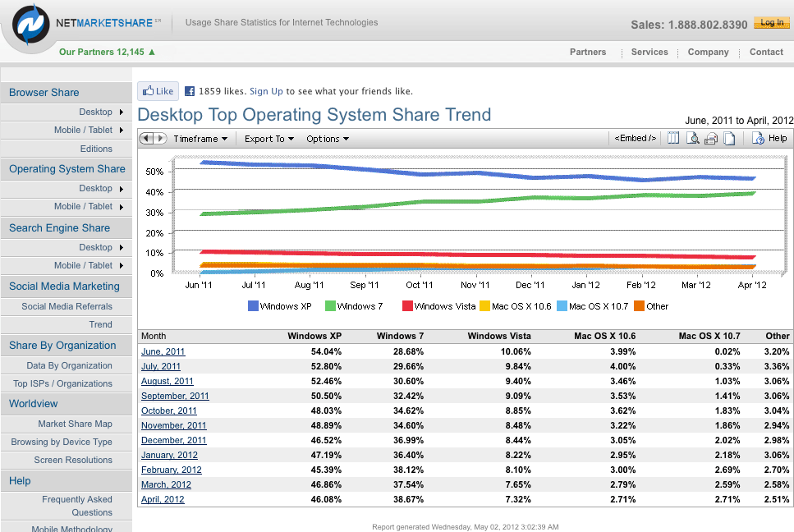Click the Sign Up link
794x532 pixels.
point(266,91)
